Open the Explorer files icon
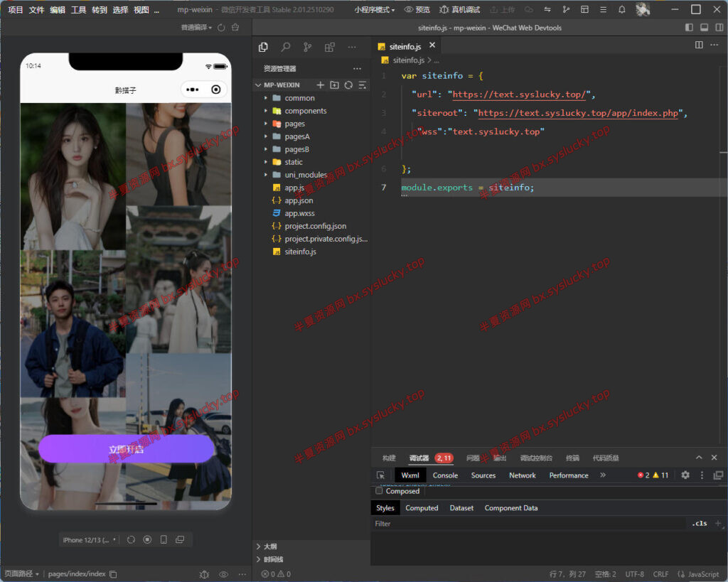Viewport: 728px width, 582px height. (263, 47)
